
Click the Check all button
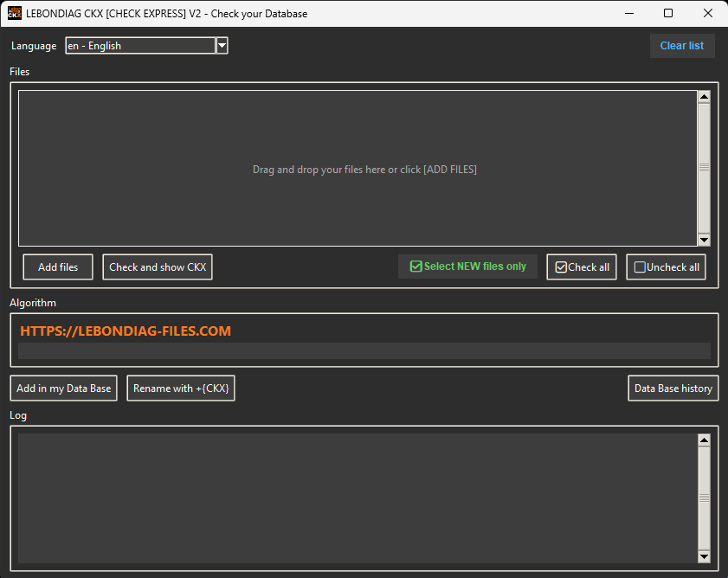[x=582, y=267]
